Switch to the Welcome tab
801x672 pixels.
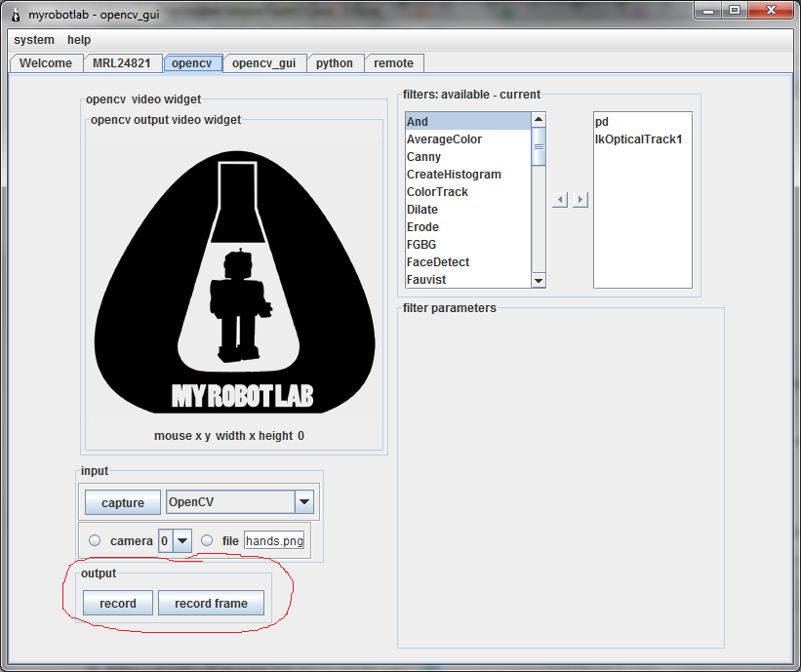(46, 63)
